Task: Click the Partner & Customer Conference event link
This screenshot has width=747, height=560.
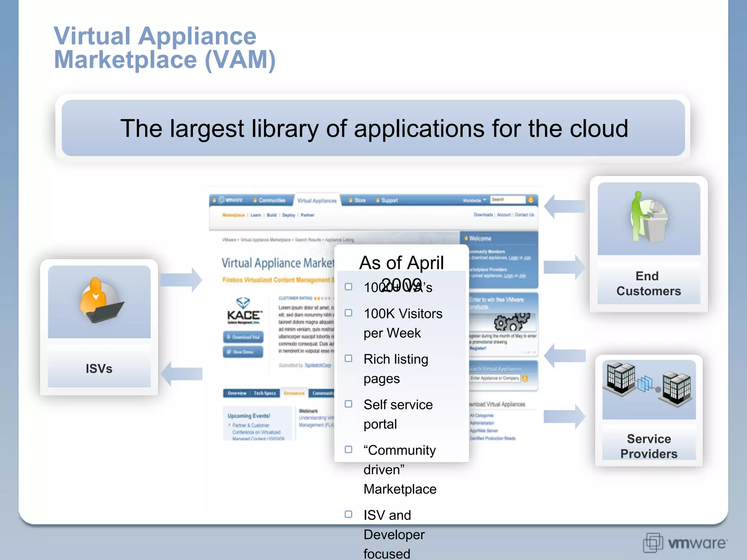Action: [256, 432]
